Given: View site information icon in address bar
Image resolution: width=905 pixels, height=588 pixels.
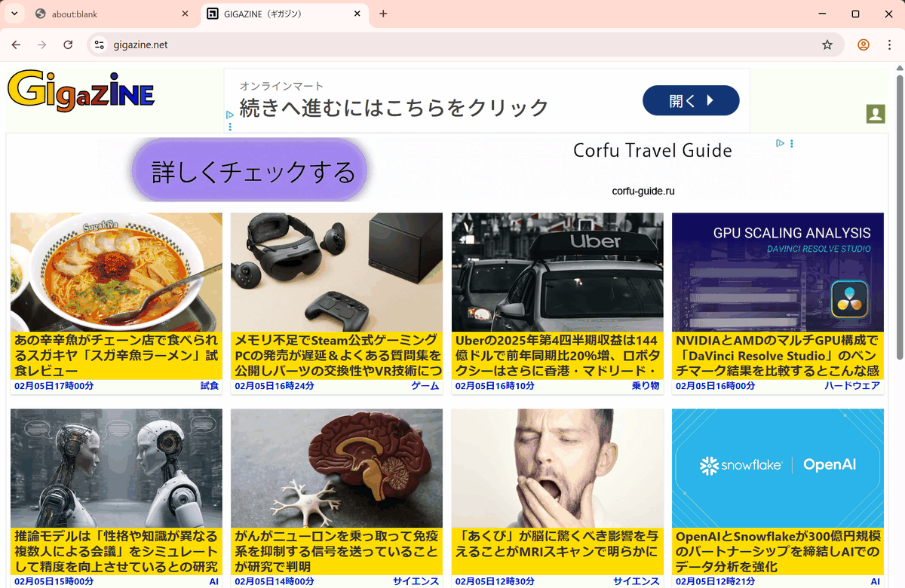Looking at the screenshot, I should coord(99,45).
